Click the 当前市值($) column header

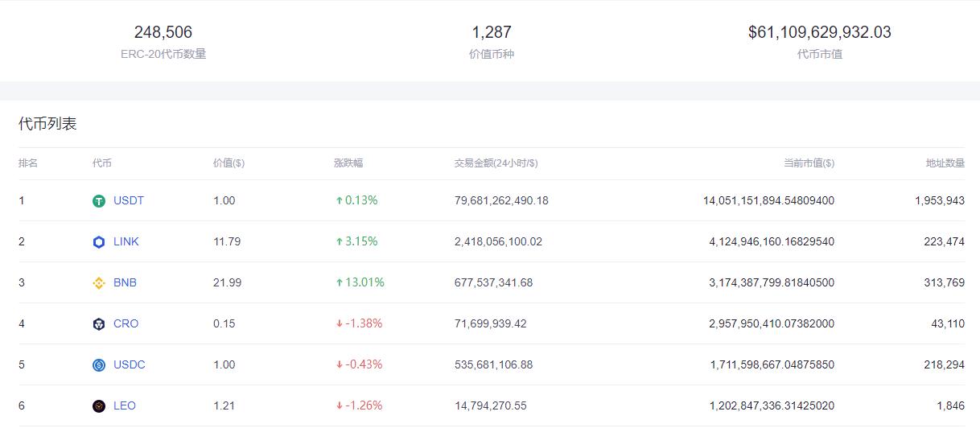coord(809,163)
